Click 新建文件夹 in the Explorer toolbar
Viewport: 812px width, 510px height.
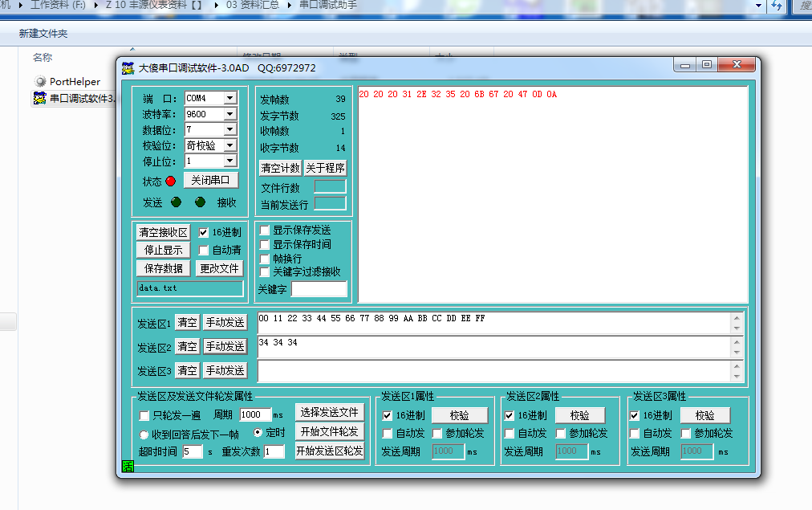43,34
